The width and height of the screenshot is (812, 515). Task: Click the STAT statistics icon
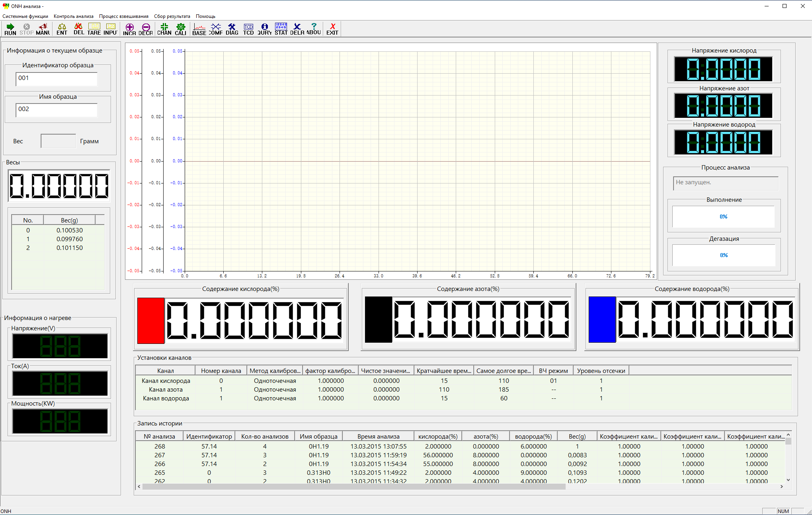pos(281,29)
